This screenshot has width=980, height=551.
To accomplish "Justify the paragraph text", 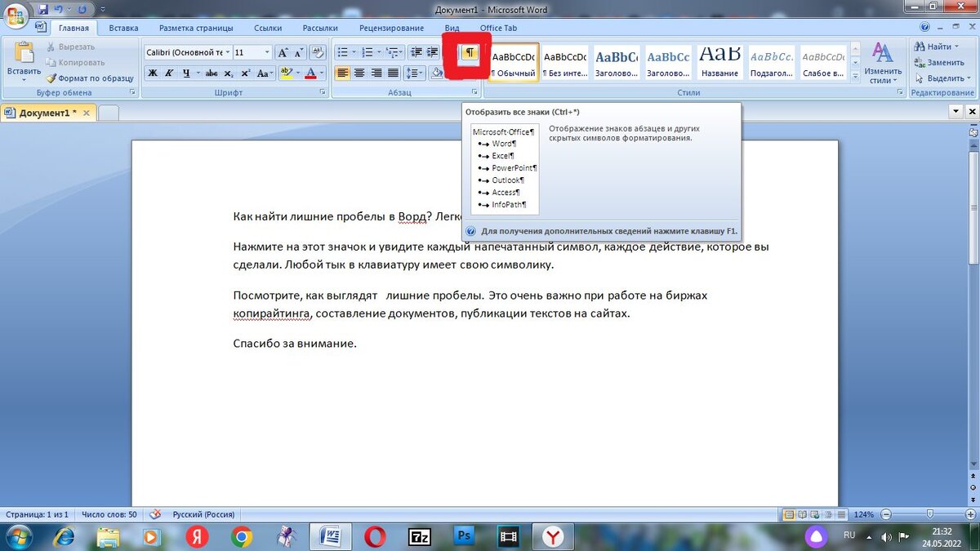I will 393,73.
